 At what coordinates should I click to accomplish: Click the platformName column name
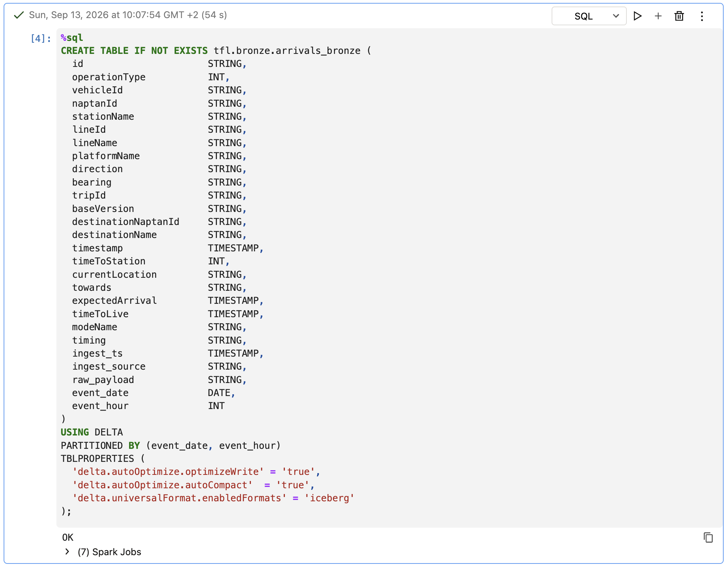(x=106, y=156)
